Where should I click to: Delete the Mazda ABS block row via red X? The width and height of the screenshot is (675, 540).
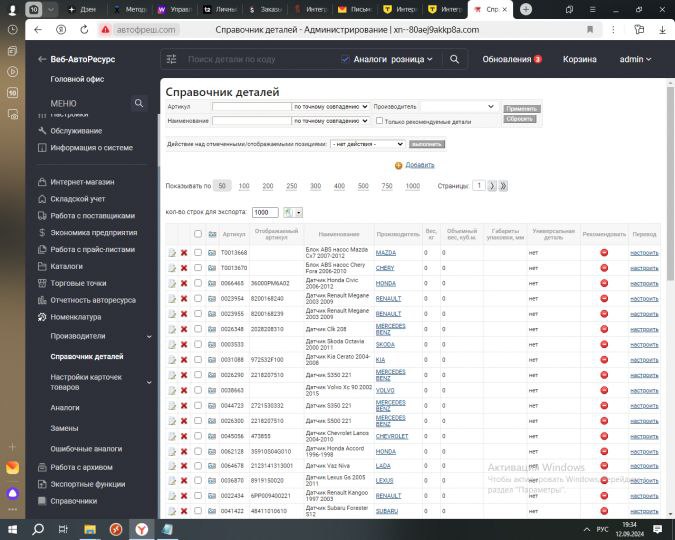click(x=184, y=253)
